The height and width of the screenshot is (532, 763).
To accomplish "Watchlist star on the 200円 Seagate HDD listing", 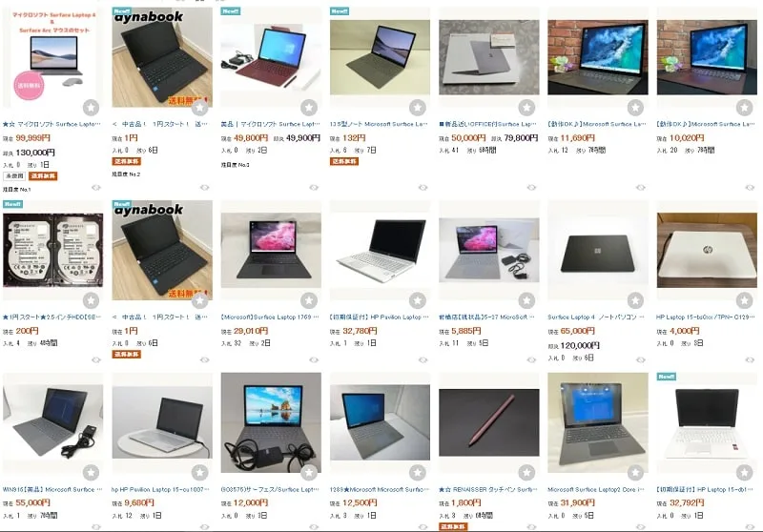I will tap(91, 300).
